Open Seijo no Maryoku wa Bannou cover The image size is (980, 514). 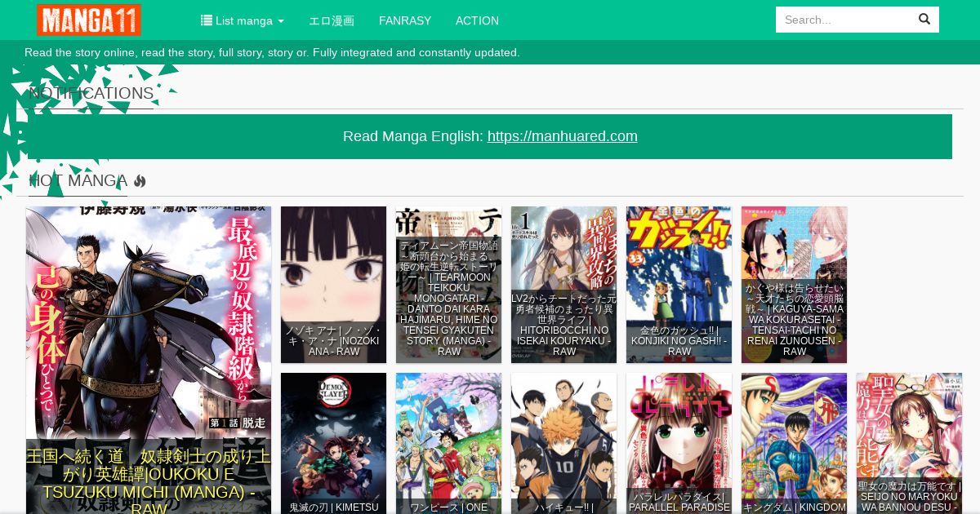pos(909,443)
